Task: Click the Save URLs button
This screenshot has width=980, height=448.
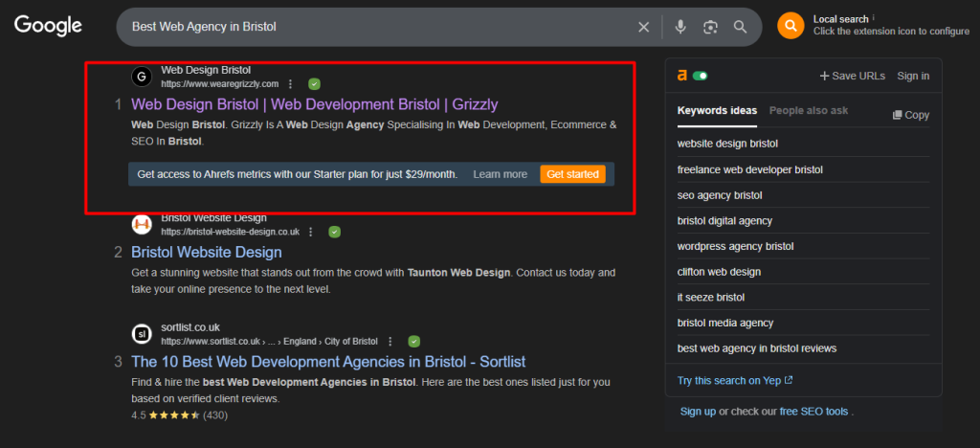Action: tap(852, 76)
